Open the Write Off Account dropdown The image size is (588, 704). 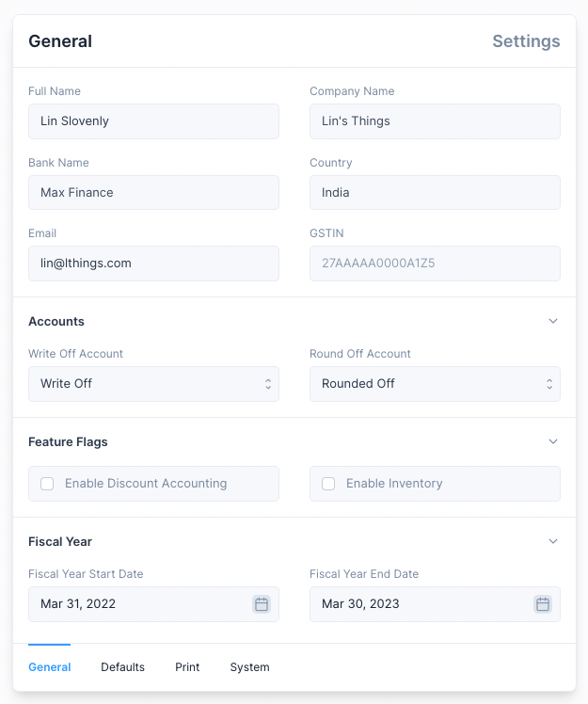tap(141, 384)
